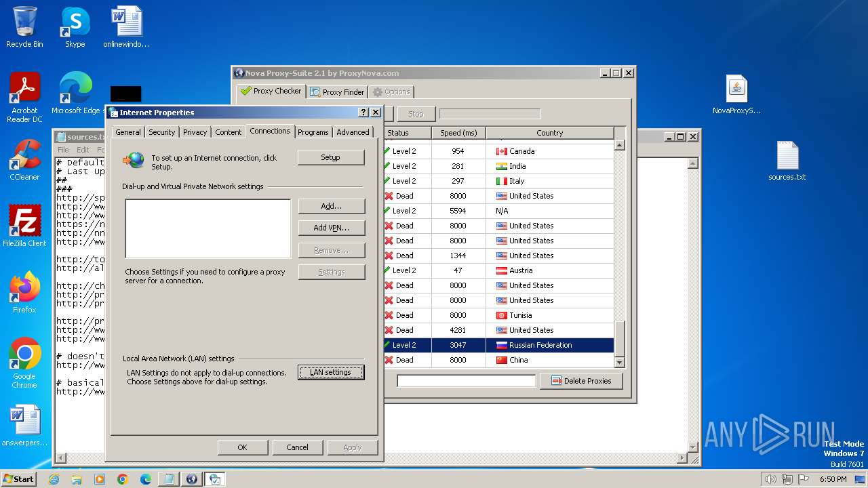Select the Austria proxy row
Image resolution: width=868 pixels, height=488 pixels.
(498, 270)
